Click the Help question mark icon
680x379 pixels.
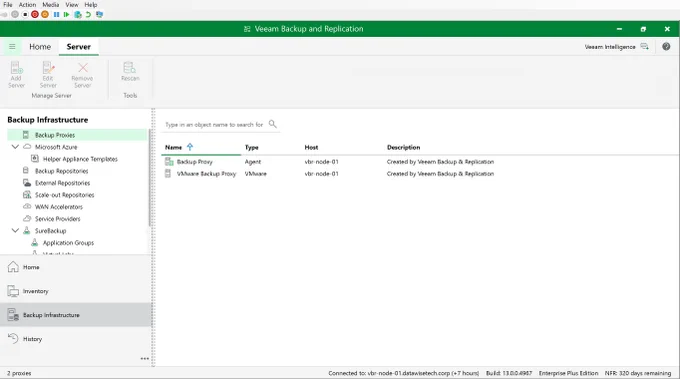tap(666, 46)
